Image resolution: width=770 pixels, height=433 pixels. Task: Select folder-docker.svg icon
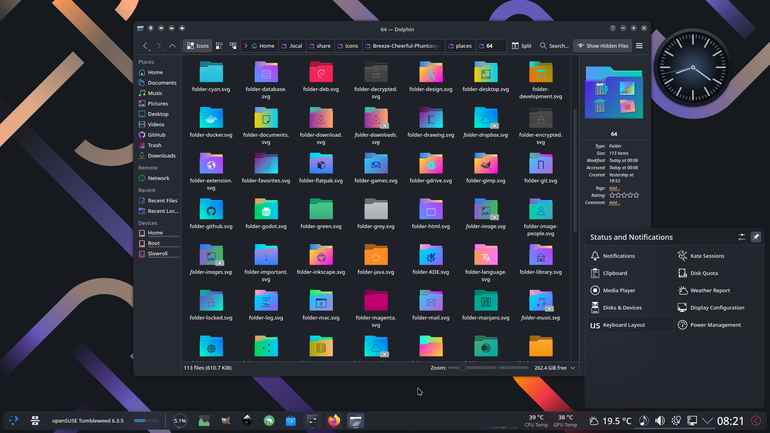click(211, 118)
